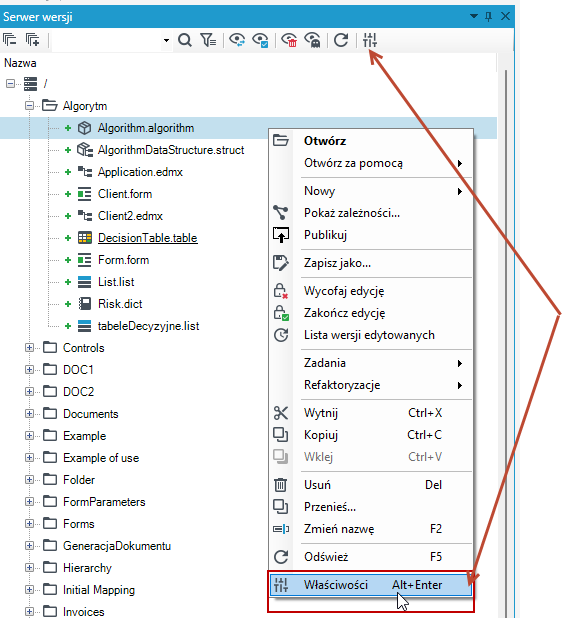The image size is (575, 618).
Task: Choose Lista wersji edytowanych entry
Action: point(370,335)
